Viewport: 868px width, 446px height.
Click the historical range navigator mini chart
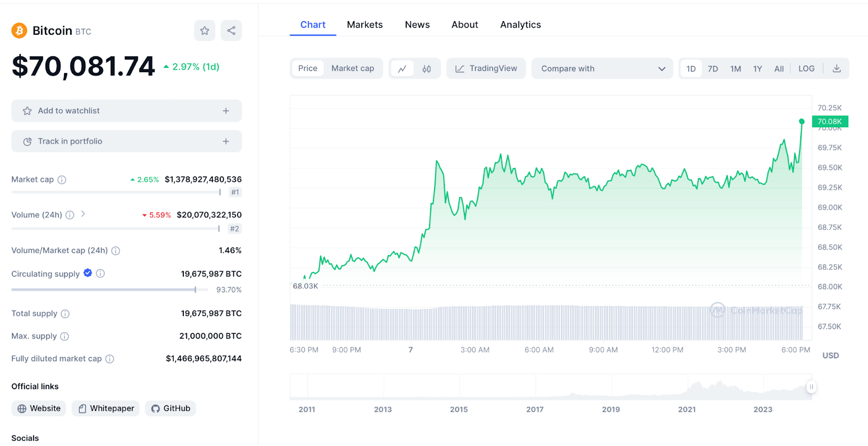point(551,387)
